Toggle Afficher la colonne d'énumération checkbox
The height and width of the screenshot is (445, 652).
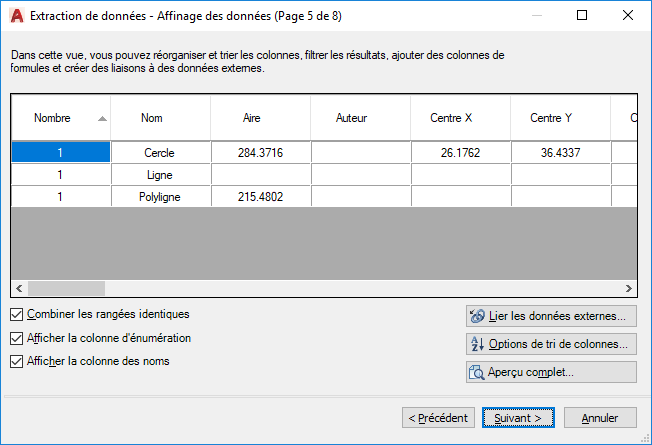click(17, 338)
